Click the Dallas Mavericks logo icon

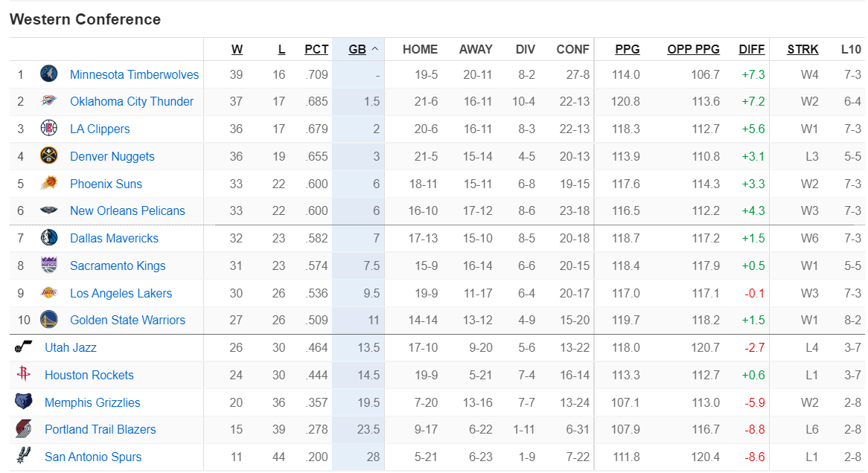pyautogui.click(x=48, y=238)
